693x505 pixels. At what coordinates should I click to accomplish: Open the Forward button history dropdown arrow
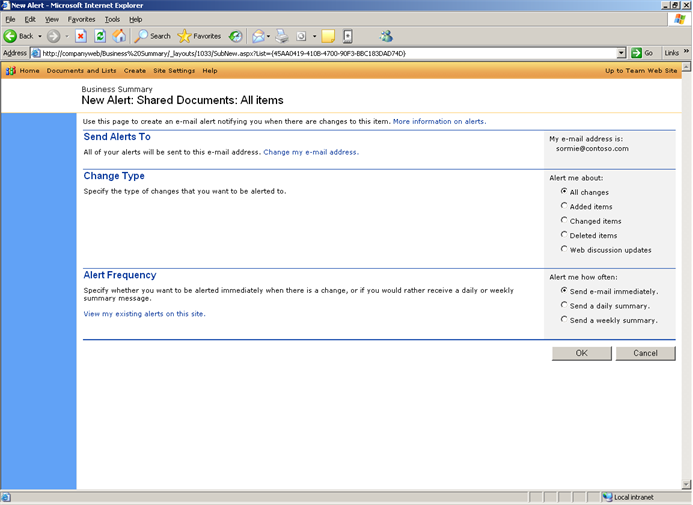click(67, 36)
